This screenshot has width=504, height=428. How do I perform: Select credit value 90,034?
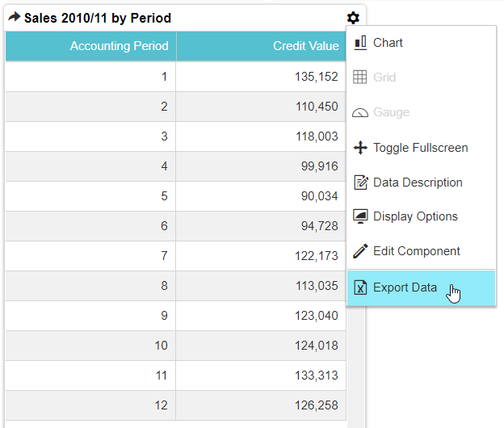[320, 196]
